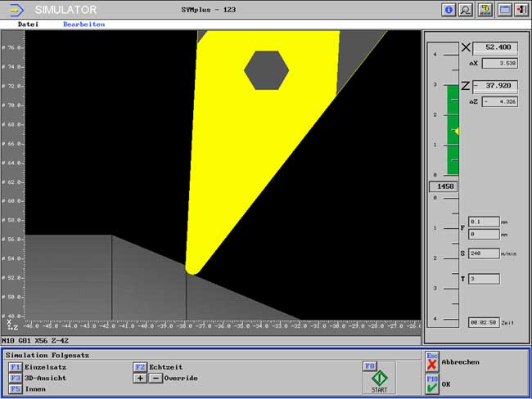Select the cutting speed S field
Image resolution: width=532 pixels, height=399 pixels.
click(485, 253)
